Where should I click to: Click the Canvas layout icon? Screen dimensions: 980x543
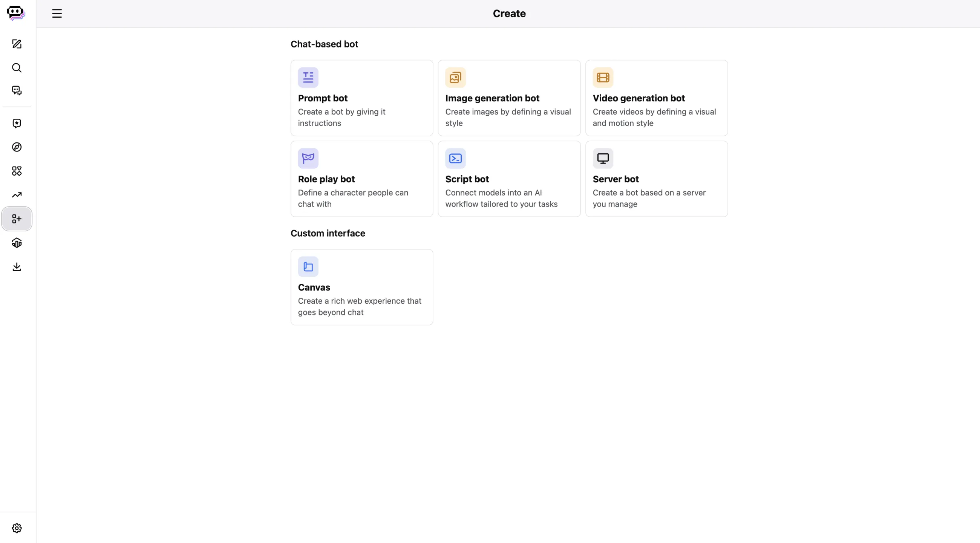(x=308, y=267)
